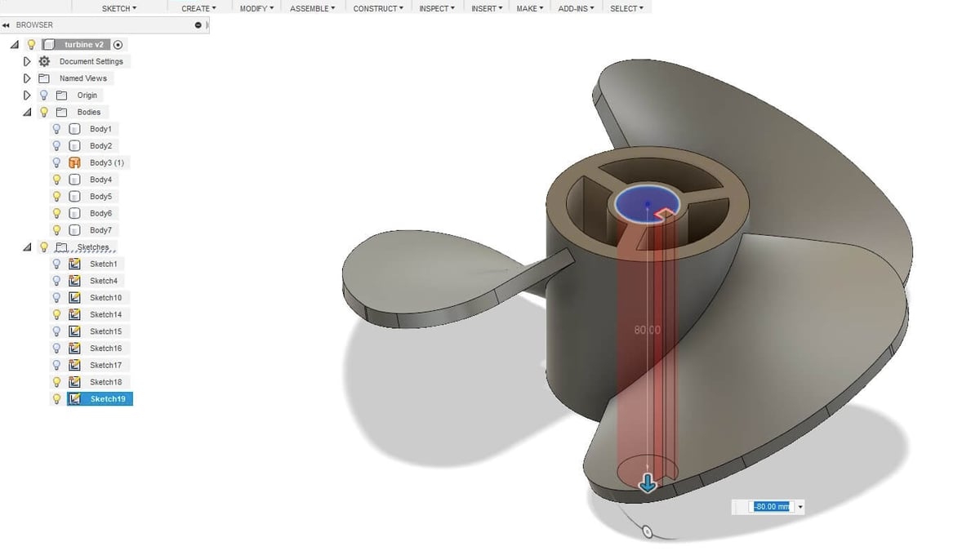Open the CREATE menu
980x551 pixels.
coord(198,8)
